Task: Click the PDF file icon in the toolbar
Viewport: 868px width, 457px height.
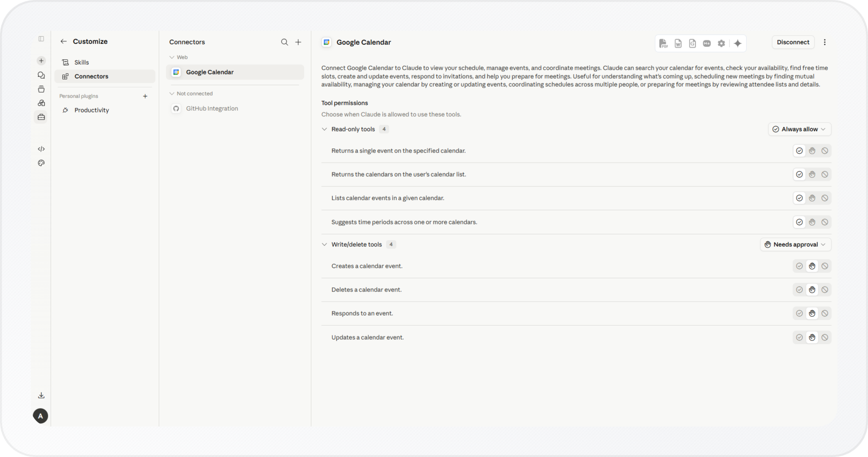Action: pos(663,44)
